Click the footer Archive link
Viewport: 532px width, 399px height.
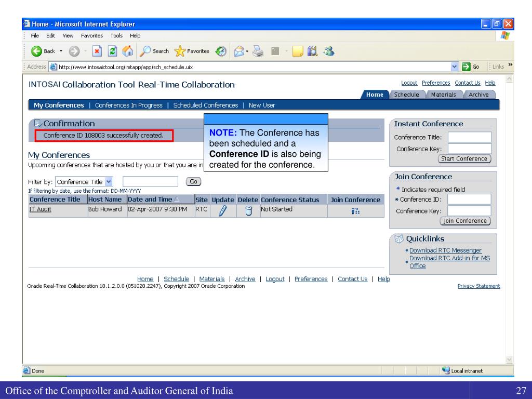(x=245, y=279)
